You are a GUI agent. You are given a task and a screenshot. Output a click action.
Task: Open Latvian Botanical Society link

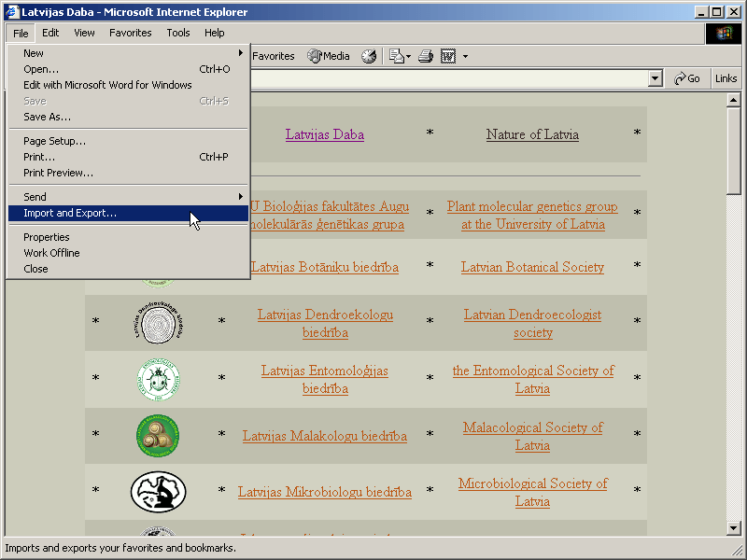point(532,267)
